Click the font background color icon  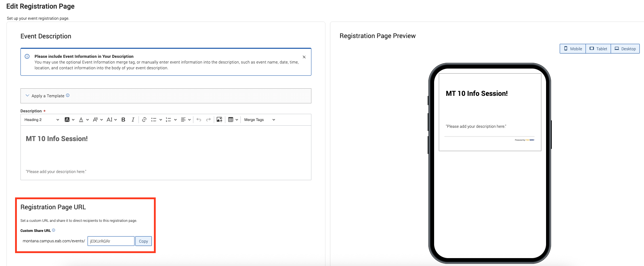67,120
